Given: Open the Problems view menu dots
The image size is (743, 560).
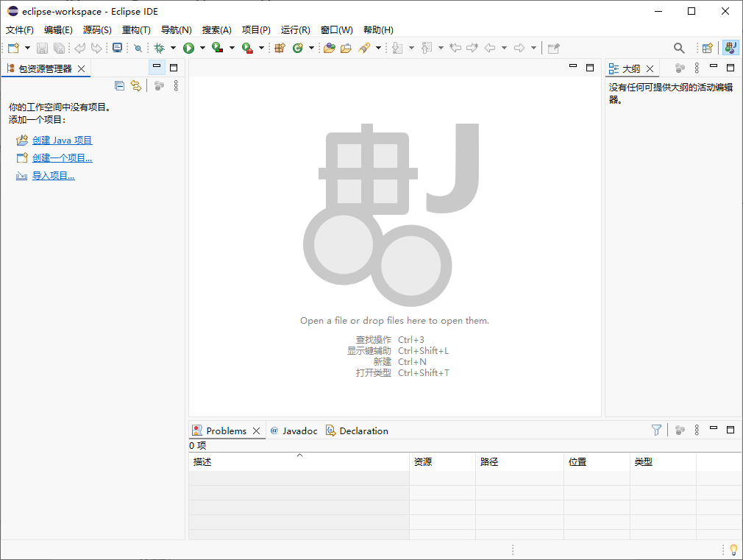Looking at the screenshot, I should click(x=697, y=430).
